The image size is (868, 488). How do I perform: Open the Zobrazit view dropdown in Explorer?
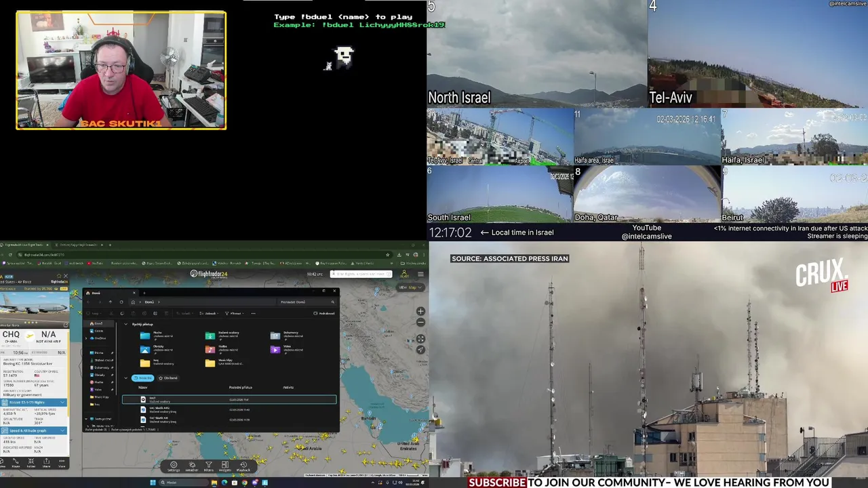point(209,313)
